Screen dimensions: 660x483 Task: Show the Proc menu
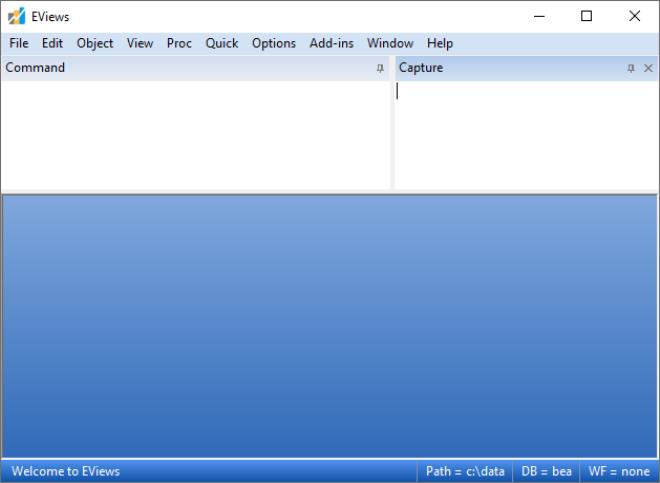179,43
